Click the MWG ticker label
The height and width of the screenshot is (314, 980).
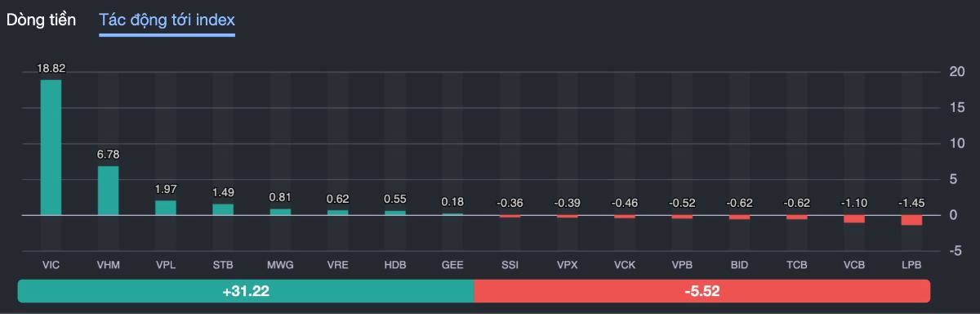[x=280, y=265]
